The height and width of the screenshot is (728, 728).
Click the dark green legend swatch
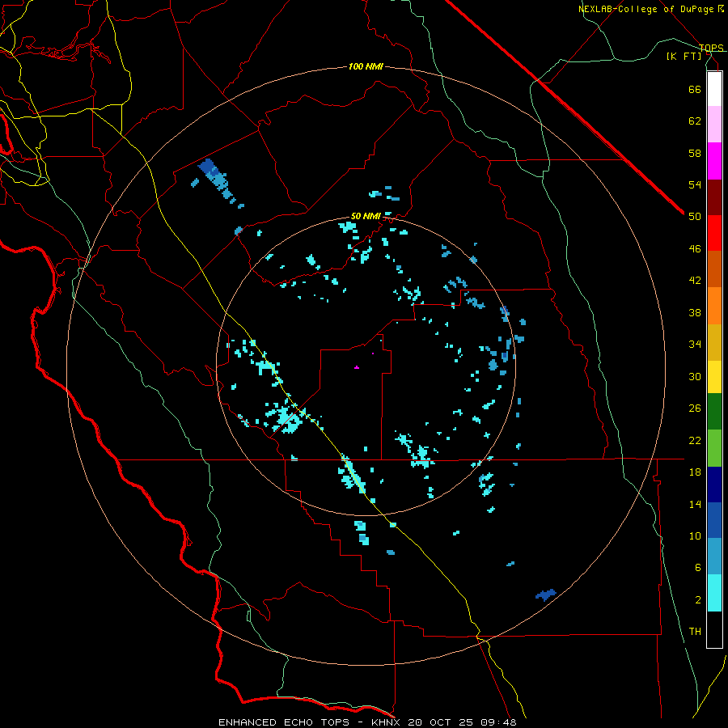tap(714, 412)
